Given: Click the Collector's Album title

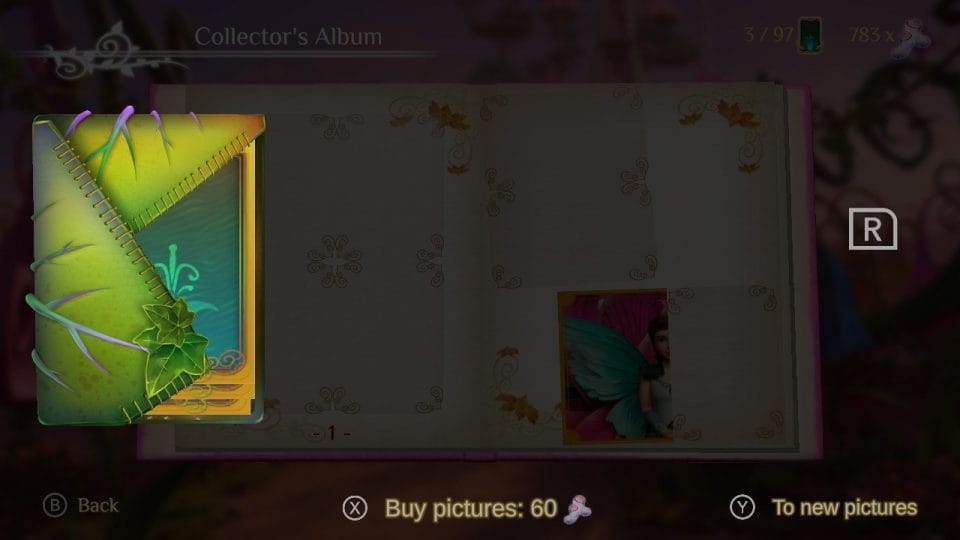Looking at the screenshot, I should tap(288, 37).
